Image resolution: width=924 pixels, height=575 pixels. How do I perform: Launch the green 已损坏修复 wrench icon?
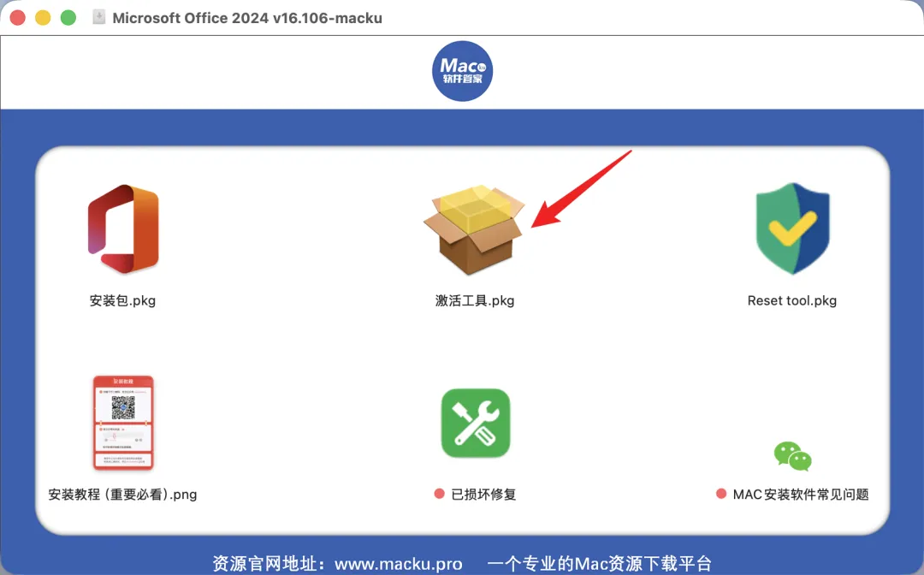coord(476,423)
